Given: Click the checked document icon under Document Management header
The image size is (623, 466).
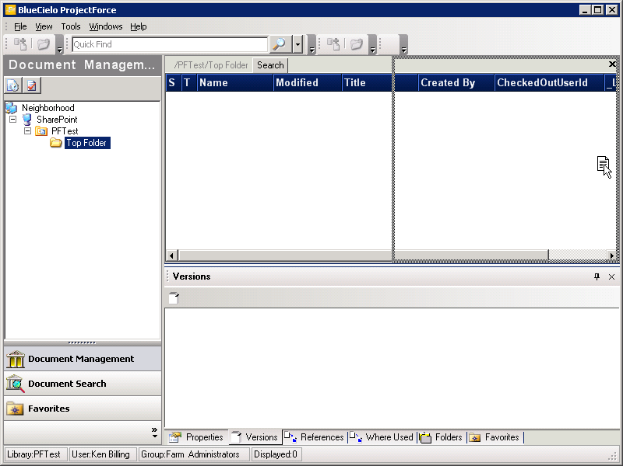Looking at the screenshot, I should [32, 85].
